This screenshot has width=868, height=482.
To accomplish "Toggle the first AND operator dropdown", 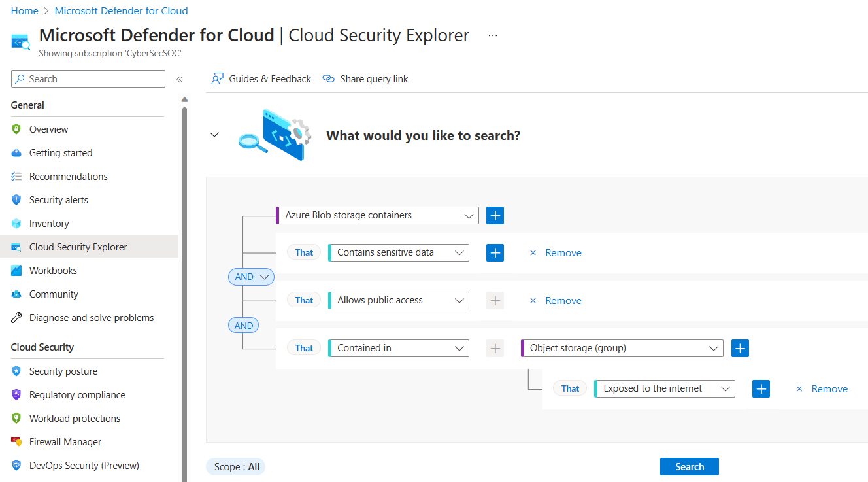I will point(251,277).
